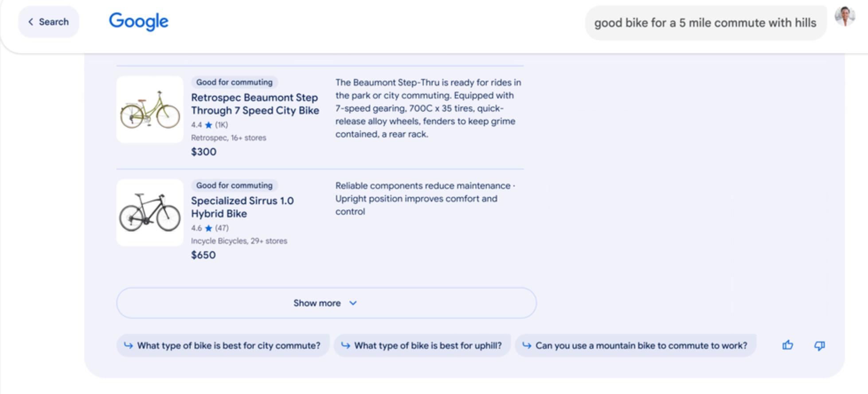This screenshot has height=394, width=868.
Task: Click the star rating of Specialized Sirrus
Action: tap(208, 229)
